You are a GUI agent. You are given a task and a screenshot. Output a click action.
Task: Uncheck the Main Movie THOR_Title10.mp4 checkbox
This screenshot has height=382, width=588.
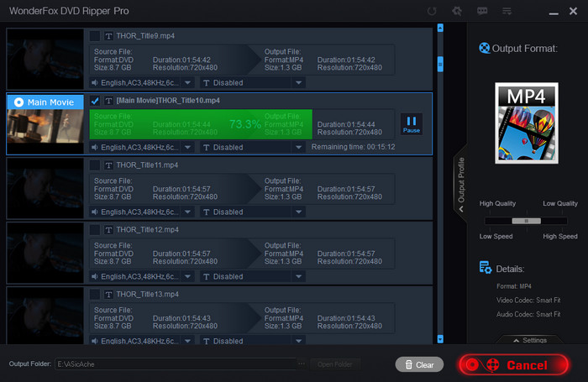pos(94,101)
